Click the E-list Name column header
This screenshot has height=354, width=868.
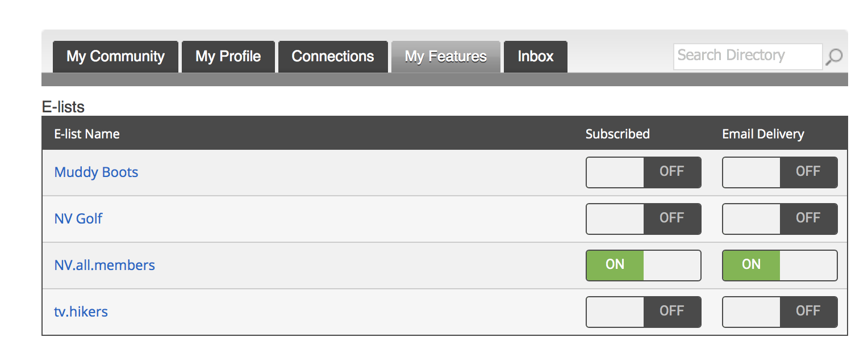(87, 134)
